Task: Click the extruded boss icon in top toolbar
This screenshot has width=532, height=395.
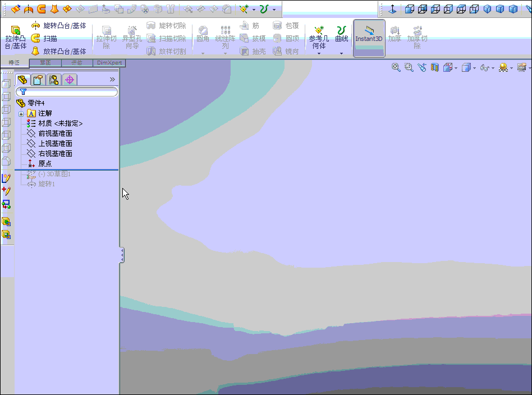Action: coord(16,9)
